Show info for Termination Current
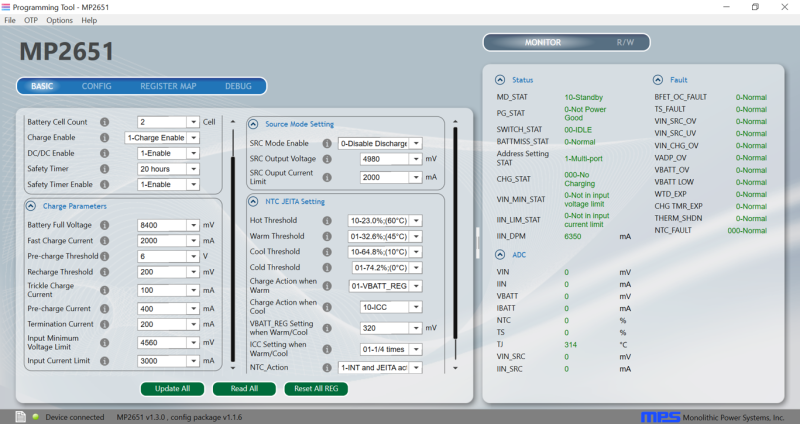This screenshot has height=424, width=800. click(x=105, y=325)
